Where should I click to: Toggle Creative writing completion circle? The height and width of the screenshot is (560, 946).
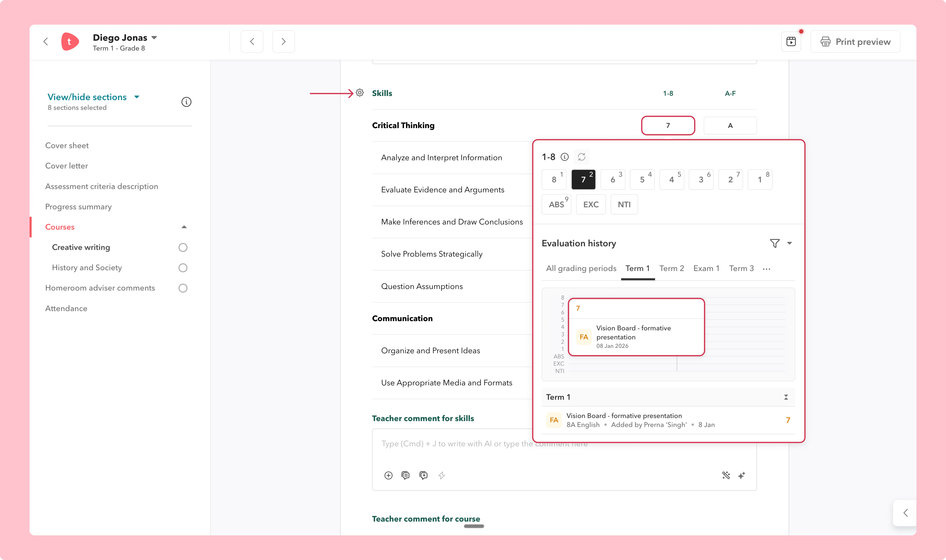183,248
